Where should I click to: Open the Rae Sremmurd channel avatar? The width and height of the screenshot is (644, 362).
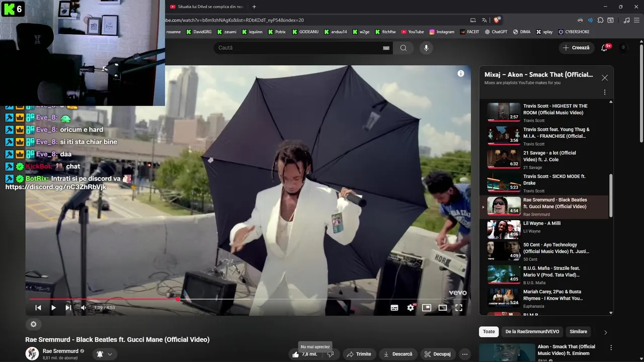point(32,353)
